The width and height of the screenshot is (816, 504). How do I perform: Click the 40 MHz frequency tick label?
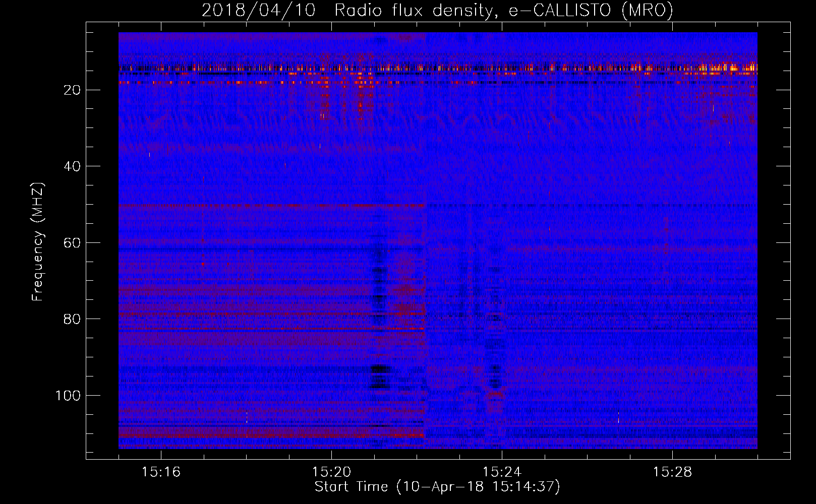click(73, 166)
